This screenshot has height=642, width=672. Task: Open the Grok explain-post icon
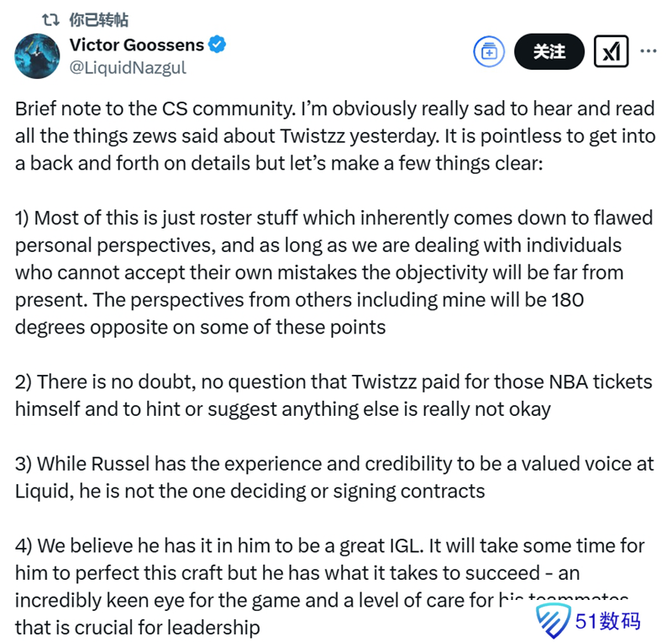point(612,52)
